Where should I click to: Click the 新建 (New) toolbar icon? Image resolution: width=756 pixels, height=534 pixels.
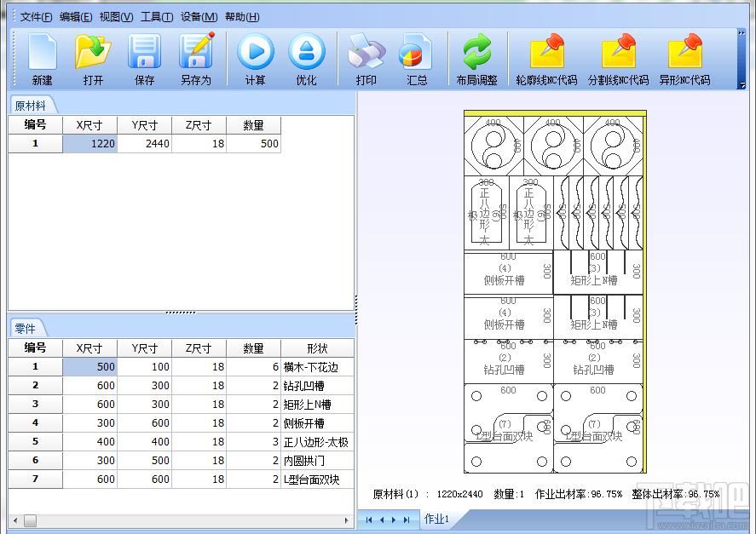42,60
